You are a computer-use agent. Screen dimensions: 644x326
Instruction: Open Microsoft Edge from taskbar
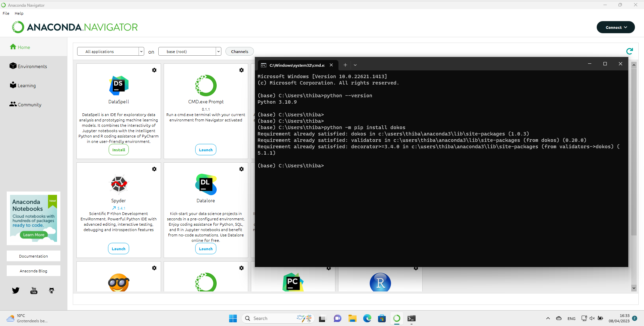pyautogui.click(x=367, y=318)
